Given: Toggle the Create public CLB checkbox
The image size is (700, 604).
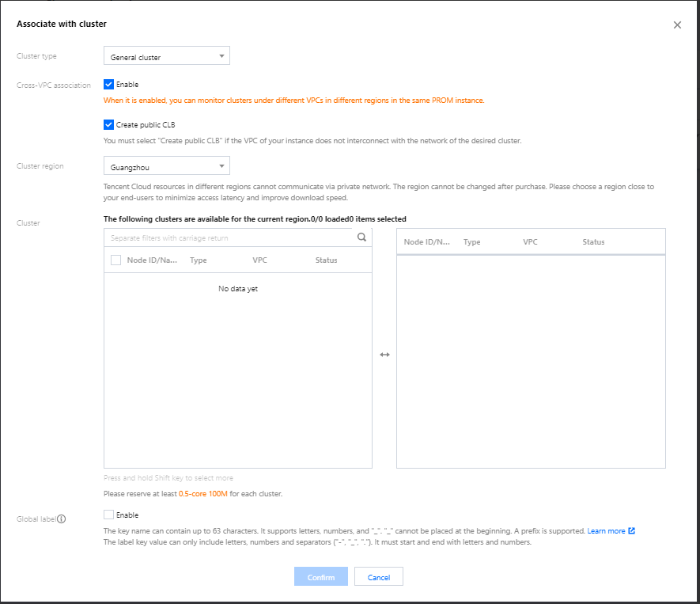Looking at the screenshot, I should (x=109, y=124).
